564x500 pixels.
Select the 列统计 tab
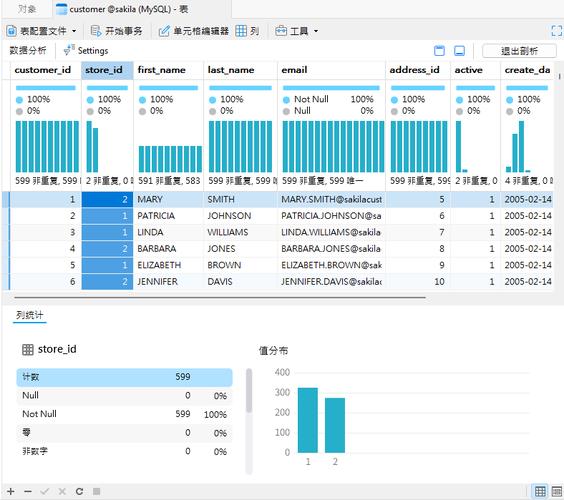[29, 315]
